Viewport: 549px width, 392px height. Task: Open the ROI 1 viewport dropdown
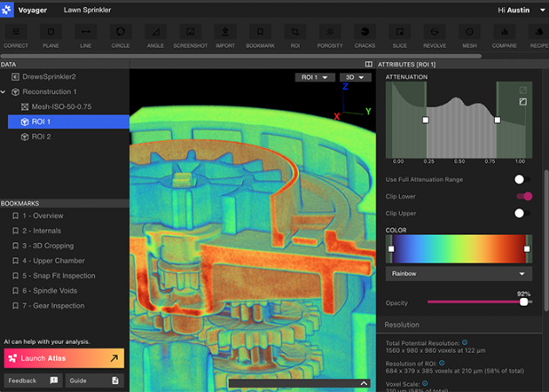[x=315, y=78]
